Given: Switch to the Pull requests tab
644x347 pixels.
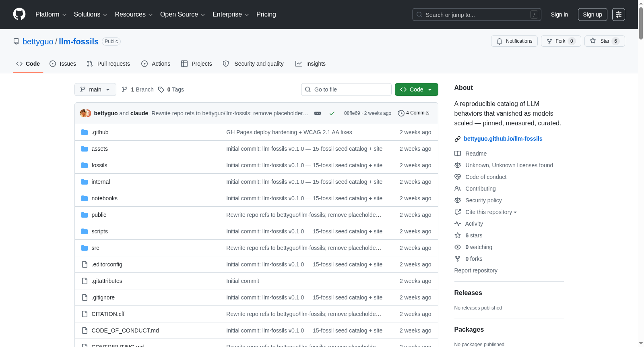Looking at the screenshot, I should coord(108,64).
